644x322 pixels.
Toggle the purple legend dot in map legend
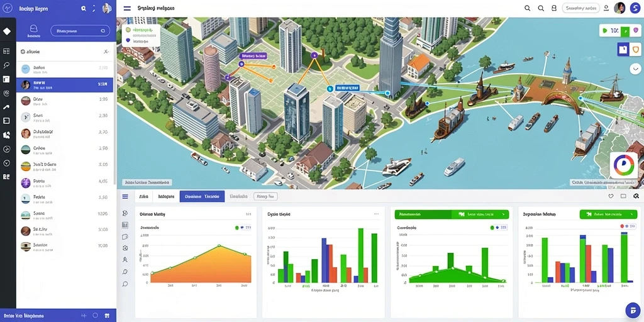128,41
